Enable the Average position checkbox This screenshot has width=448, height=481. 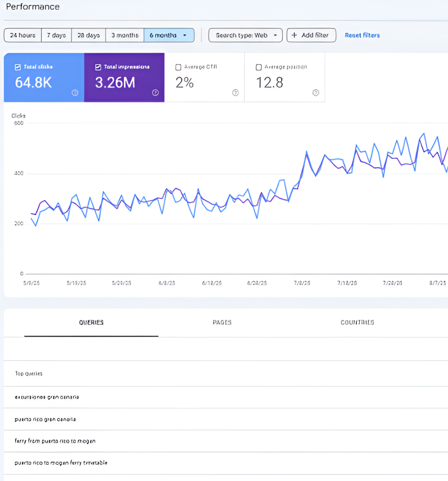point(258,67)
